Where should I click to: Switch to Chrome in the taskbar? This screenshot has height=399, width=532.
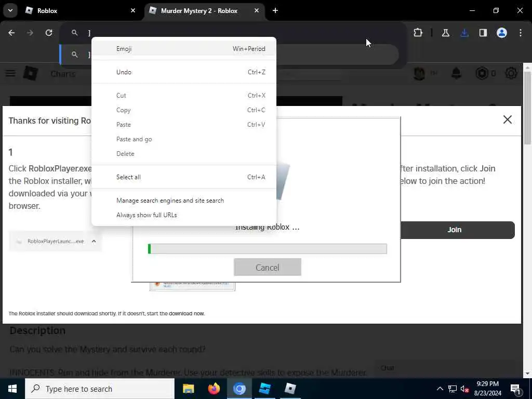tap(239, 389)
